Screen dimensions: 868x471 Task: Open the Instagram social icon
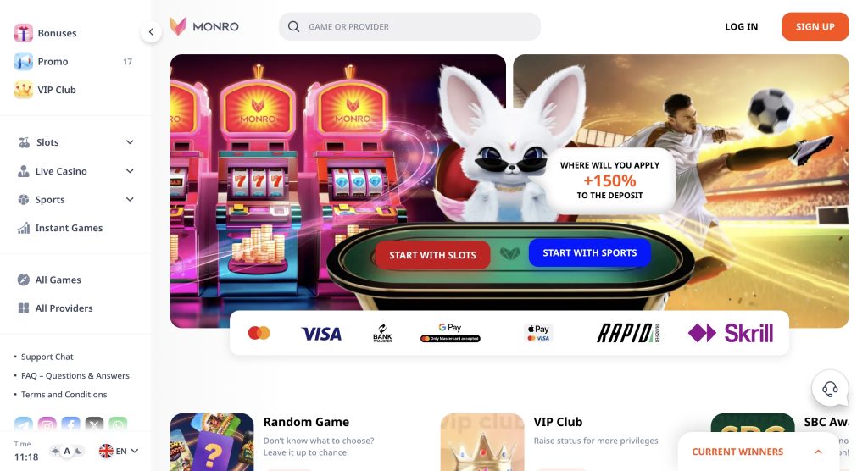click(x=47, y=424)
